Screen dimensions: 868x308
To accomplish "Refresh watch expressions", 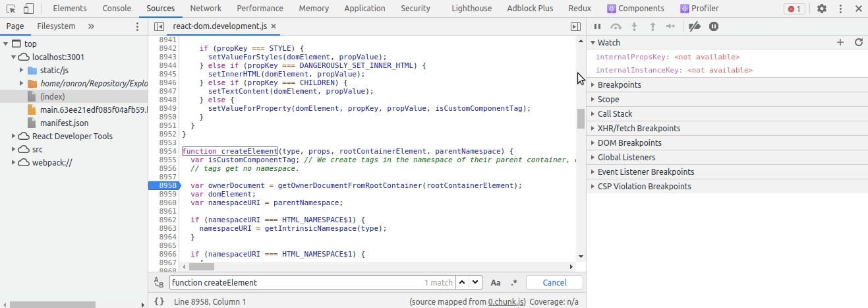I will pyautogui.click(x=859, y=42).
